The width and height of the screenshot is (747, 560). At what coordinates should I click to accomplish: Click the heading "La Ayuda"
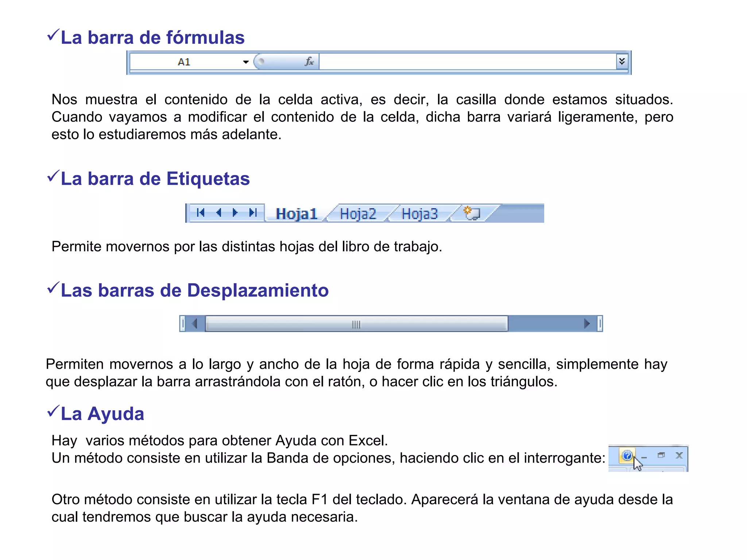pos(102,414)
